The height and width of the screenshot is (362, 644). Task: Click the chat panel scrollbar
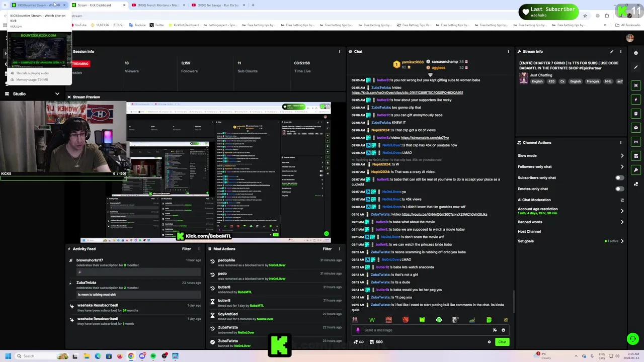coord(514,301)
